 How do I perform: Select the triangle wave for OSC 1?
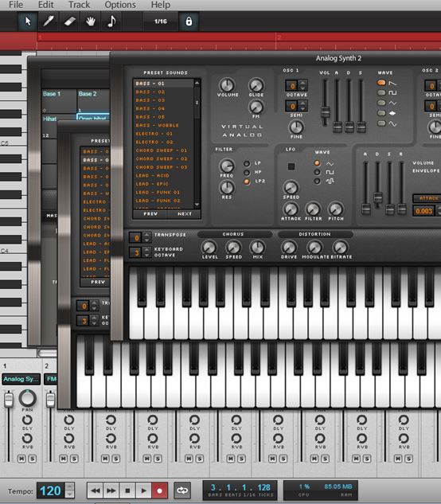point(381,103)
